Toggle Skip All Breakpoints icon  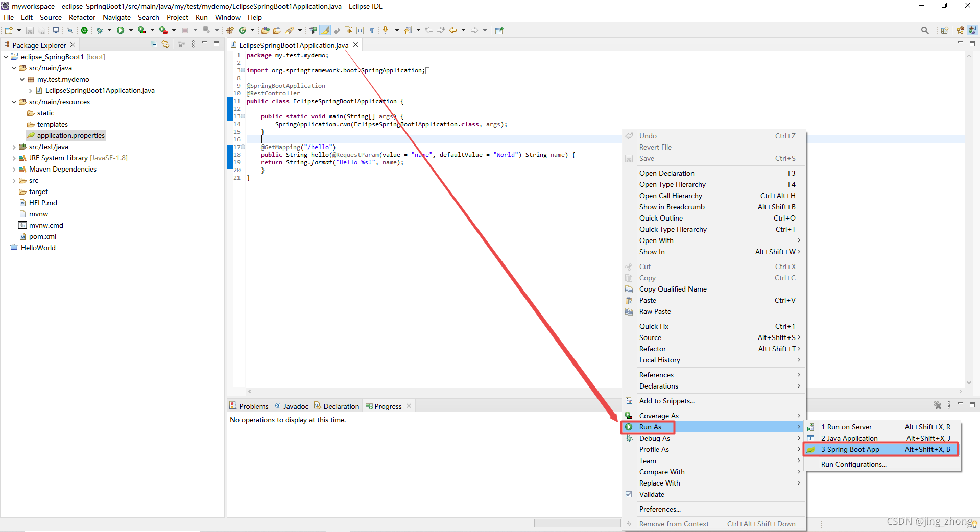click(x=70, y=30)
